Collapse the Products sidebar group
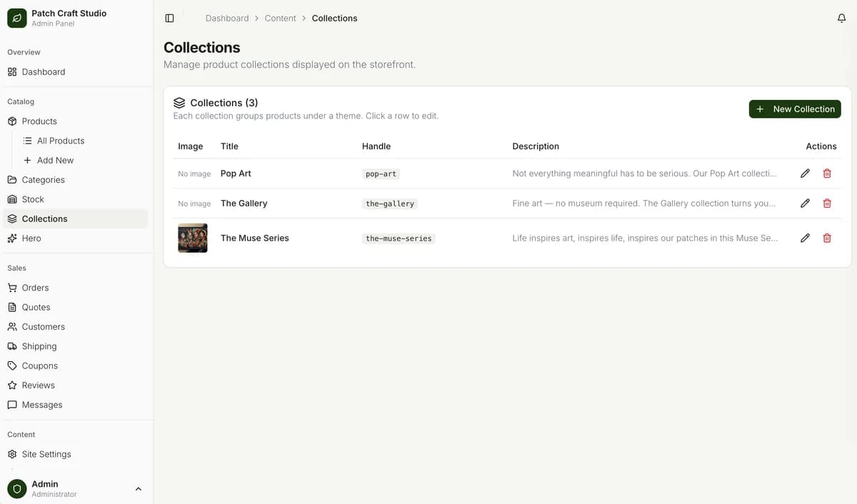This screenshot has width=857, height=504. [x=39, y=121]
